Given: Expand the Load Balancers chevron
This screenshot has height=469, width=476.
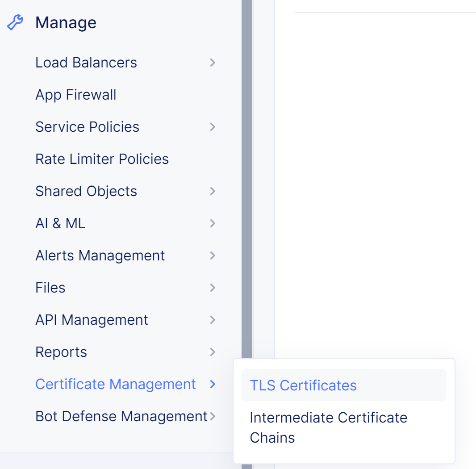Looking at the screenshot, I should coord(213,63).
